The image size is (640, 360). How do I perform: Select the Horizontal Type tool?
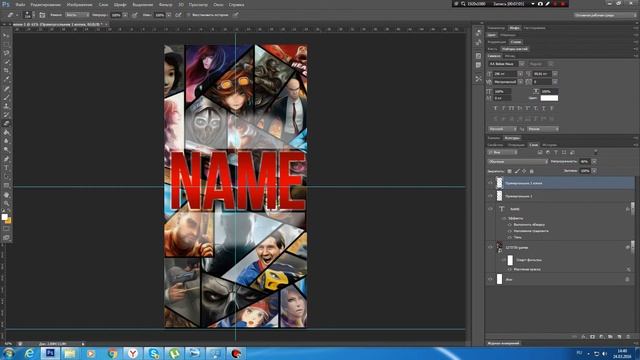click(x=6, y=168)
